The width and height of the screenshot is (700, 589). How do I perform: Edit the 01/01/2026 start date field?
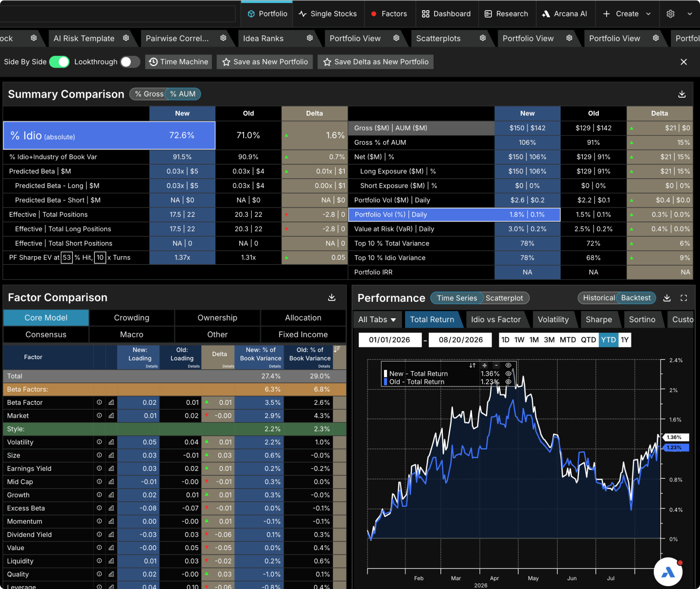[x=390, y=340]
